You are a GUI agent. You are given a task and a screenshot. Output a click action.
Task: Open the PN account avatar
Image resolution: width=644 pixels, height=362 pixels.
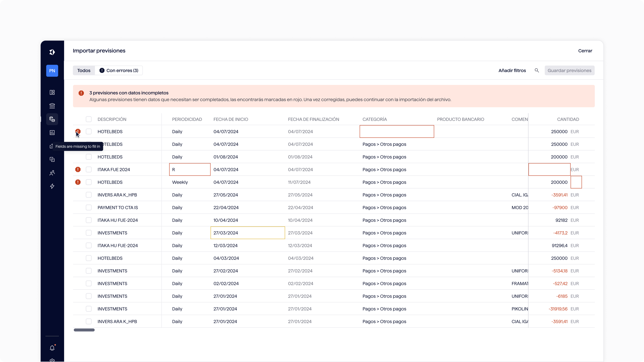click(x=52, y=71)
